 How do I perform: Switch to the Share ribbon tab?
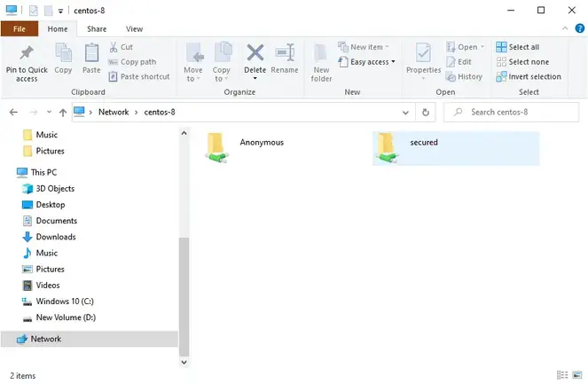click(97, 29)
